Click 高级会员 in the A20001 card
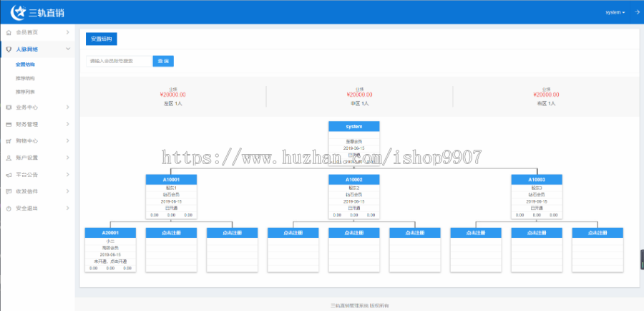Image resolution: width=644 pixels, height=311 pixels. [x=110, y=248]
